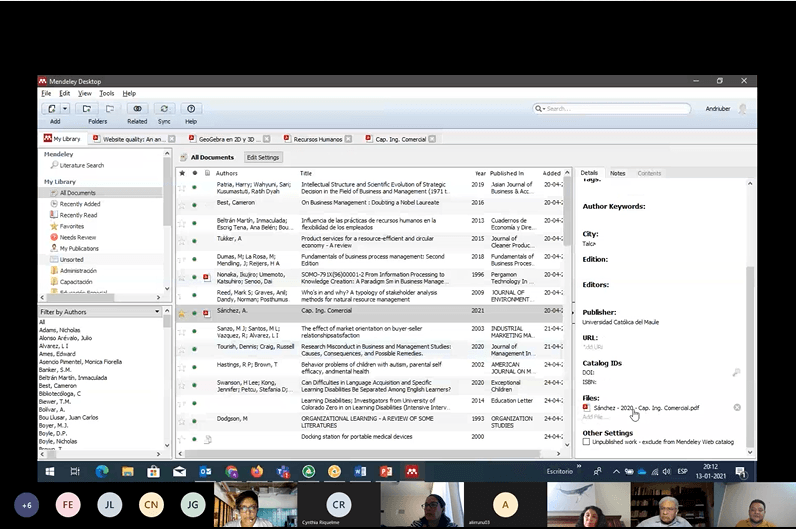Open the search options dropdown in search box

point(541,108)
